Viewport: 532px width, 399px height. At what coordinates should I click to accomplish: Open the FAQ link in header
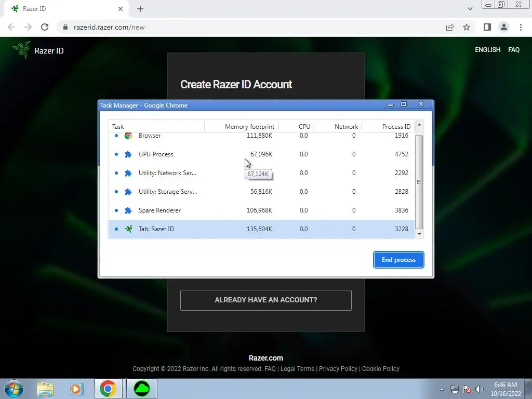[x=514, y=50]
